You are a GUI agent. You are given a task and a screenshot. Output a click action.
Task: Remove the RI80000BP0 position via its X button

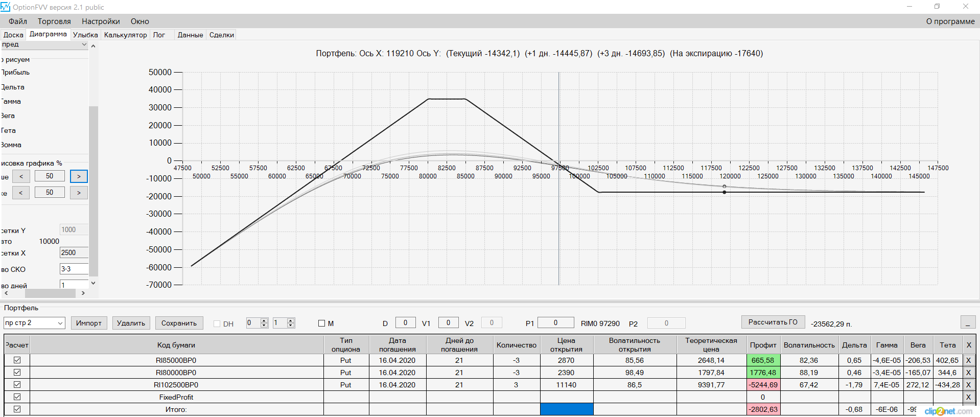click(968, 373)
